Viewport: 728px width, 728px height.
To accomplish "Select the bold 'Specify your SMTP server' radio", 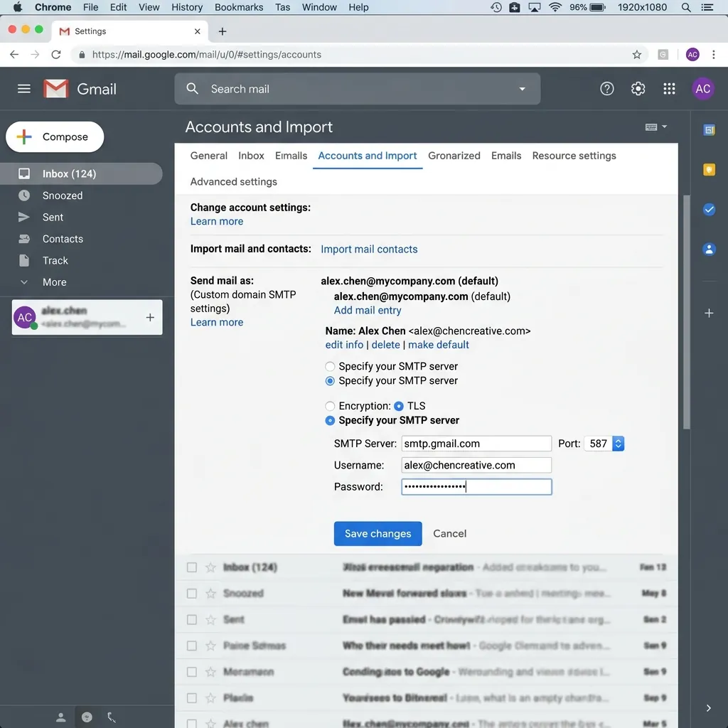I will point(330,420).
